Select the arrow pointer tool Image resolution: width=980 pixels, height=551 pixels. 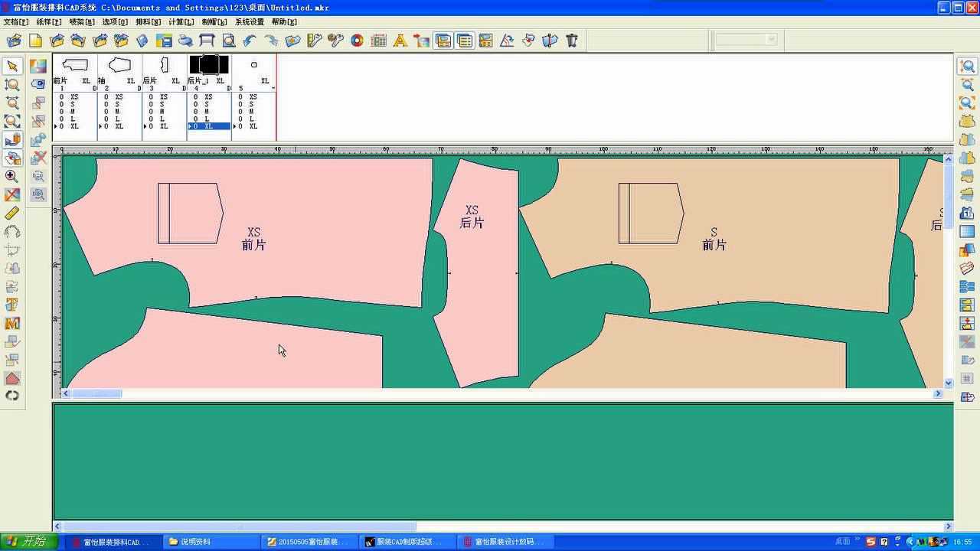12,67
